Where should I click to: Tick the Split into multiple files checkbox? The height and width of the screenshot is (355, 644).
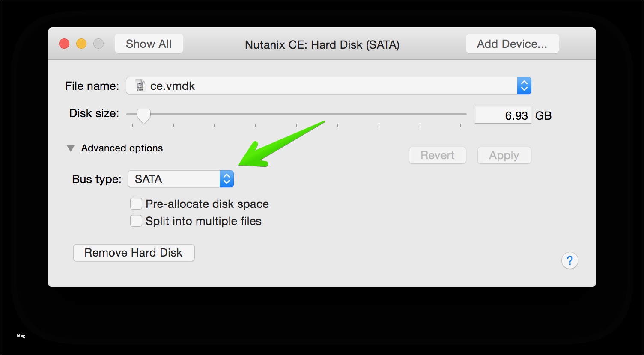pos(136,221)
